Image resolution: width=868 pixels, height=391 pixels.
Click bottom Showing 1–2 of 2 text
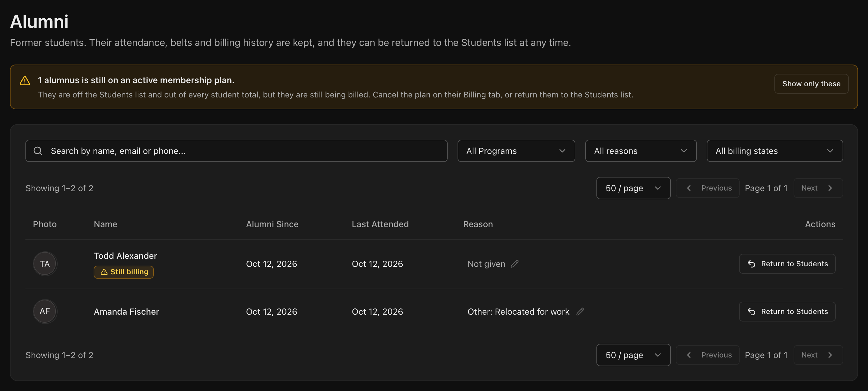point(59,355)
